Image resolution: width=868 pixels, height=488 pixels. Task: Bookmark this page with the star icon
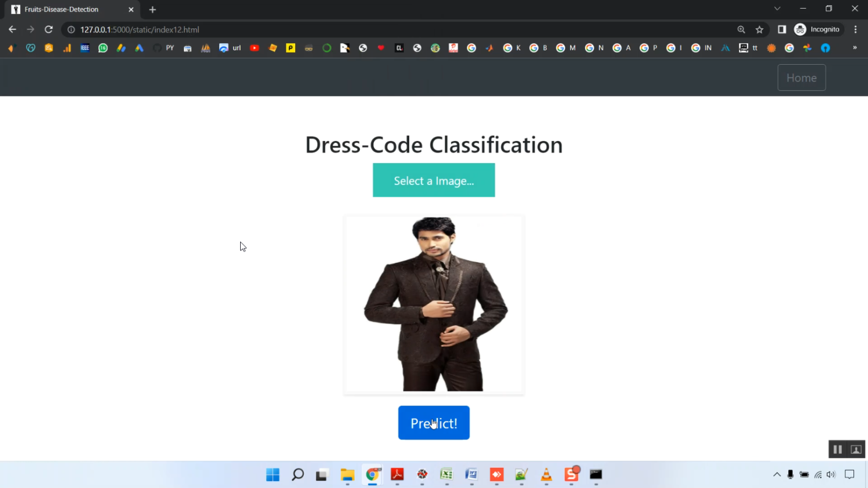[x=759, y=29]
